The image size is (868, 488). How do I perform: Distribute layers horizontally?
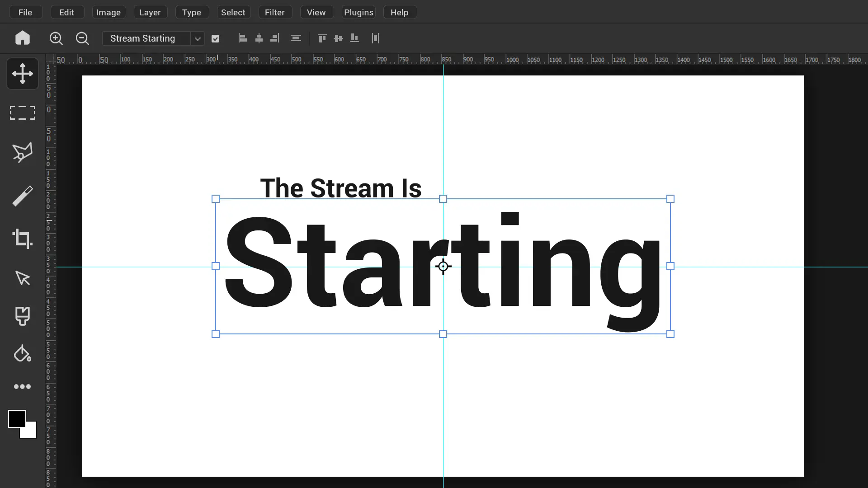point(296,38)
